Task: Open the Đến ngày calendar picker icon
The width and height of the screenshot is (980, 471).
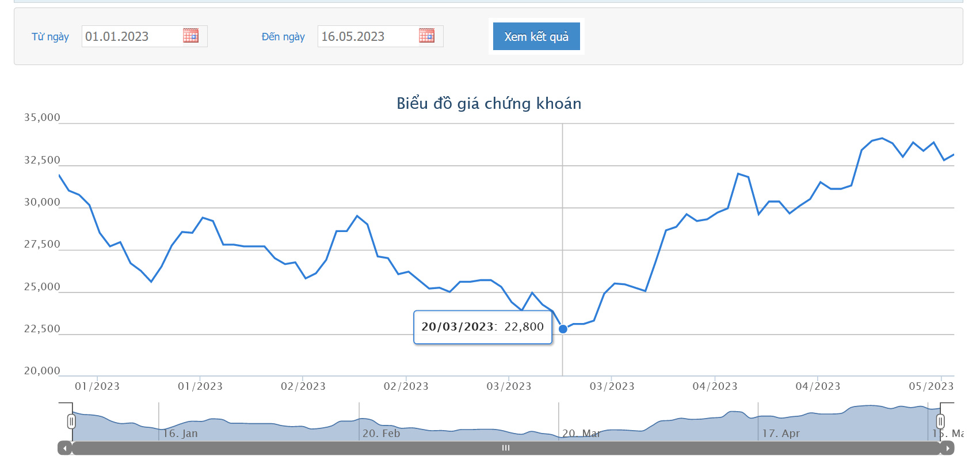Action: pos(426,36)
